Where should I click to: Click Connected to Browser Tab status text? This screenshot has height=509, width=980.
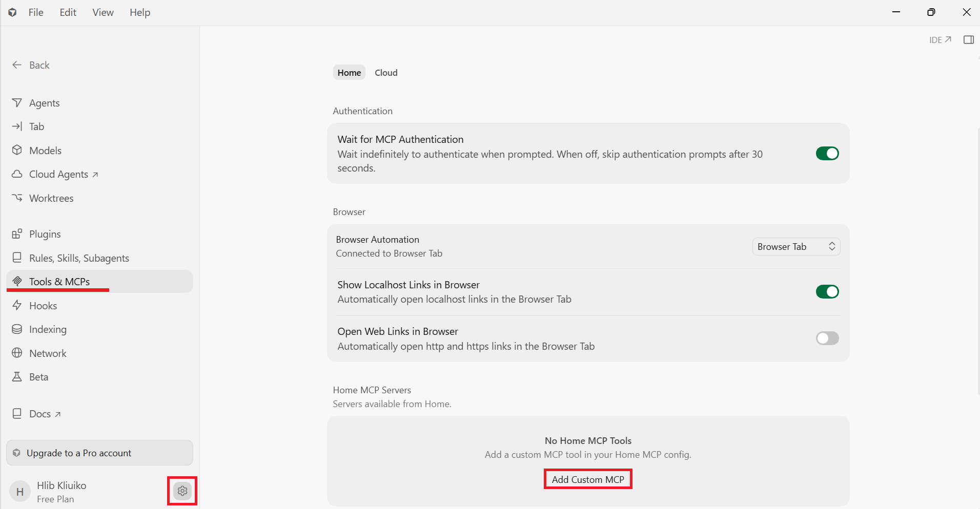coord(389,253)
